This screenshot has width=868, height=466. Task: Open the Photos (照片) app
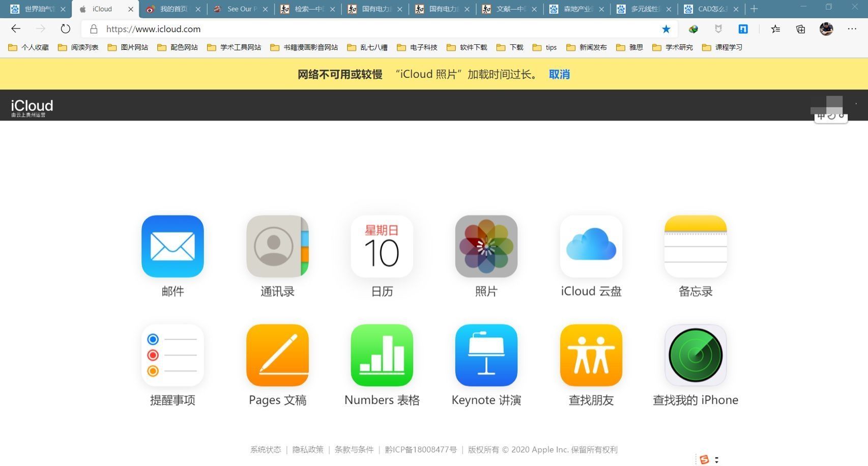click(x=486, y=246)
